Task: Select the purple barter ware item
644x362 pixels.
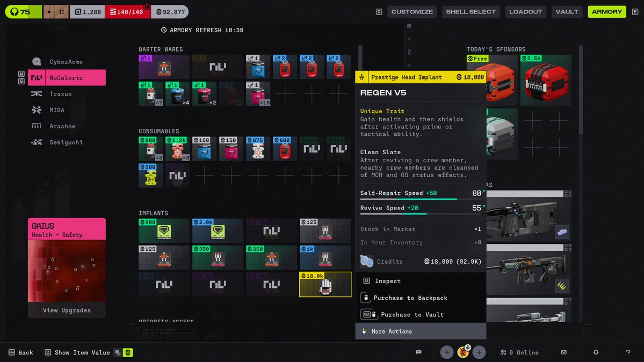Action: [164, 67]
